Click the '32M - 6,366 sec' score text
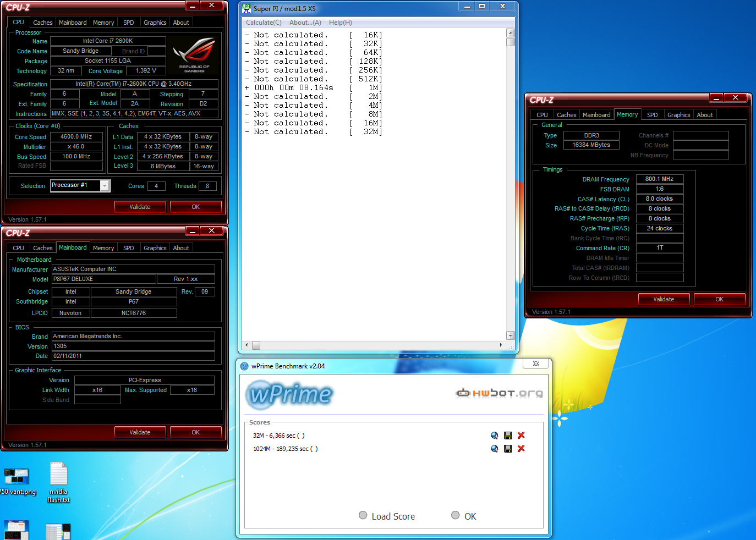The height and width of the screenshot is (540, 756). click(278, 436)
